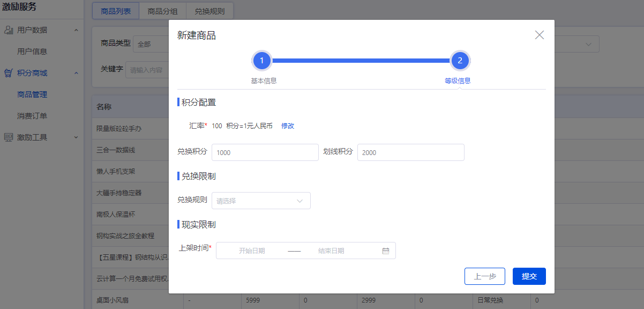Click step 2 等级信息 circle
Viewport: 644px width, 309px height.
pyautogui.click(x=460, y=61)
